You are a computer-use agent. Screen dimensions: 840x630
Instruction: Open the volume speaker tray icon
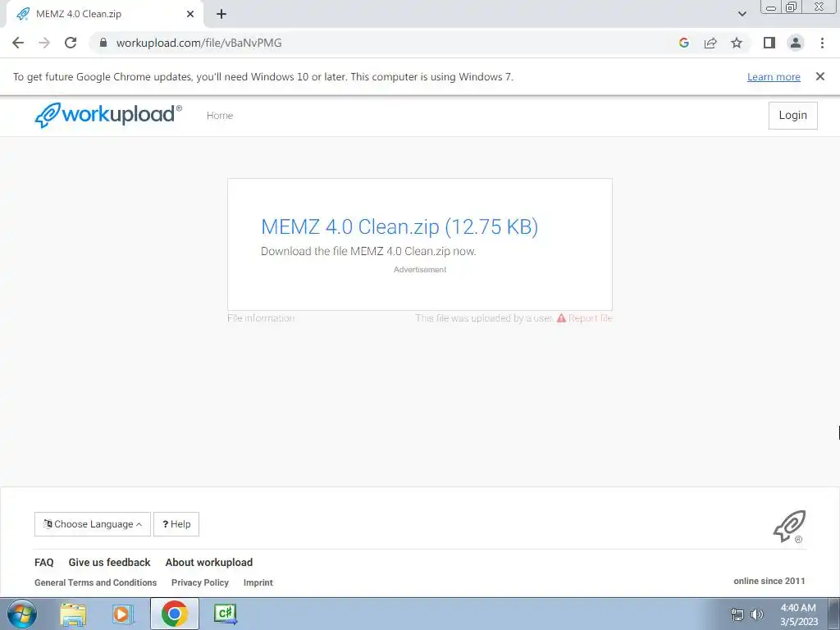(x=756, y=614)
